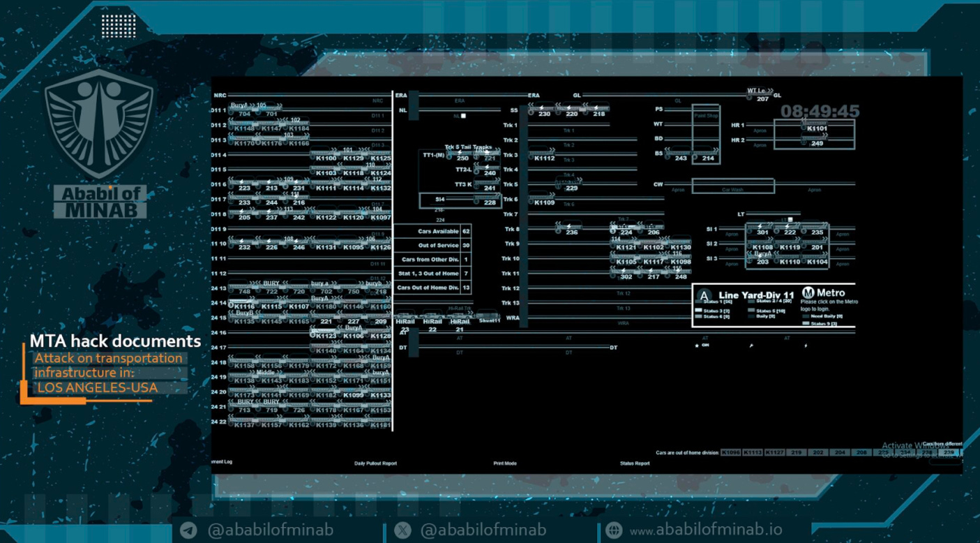This screenshot has width=980, height=543.
Task: Click out-of-home car chip K1127
Action: 775,452
